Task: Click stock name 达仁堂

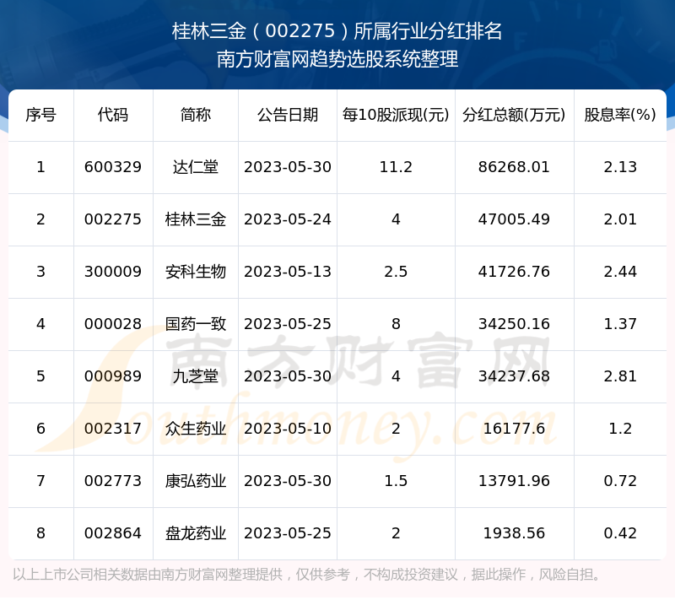Action: [196, 167]
